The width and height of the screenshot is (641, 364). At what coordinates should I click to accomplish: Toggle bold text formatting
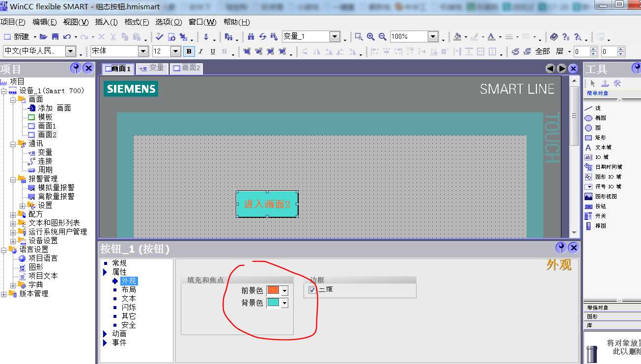189,52
